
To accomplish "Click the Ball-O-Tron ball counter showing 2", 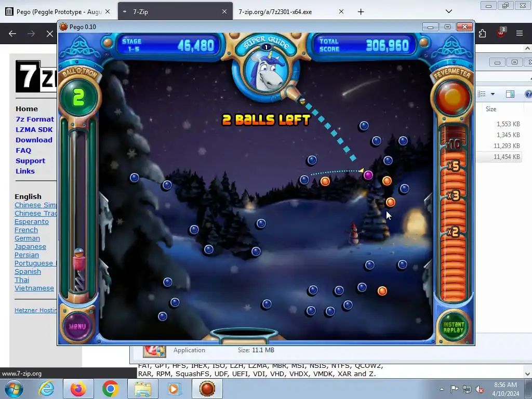I will point(78,97).
